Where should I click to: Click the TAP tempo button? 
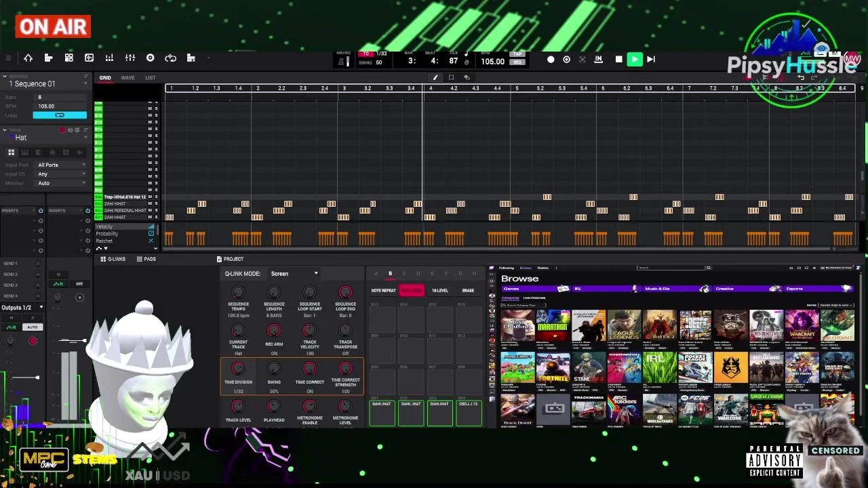pos(517,54)
